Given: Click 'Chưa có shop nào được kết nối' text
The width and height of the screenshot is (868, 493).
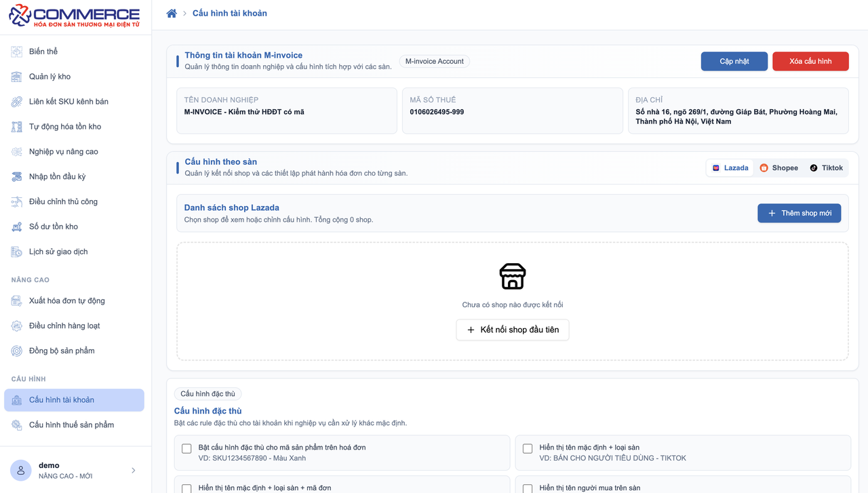Looking at the screenshot, I should (x=513, y=305).
